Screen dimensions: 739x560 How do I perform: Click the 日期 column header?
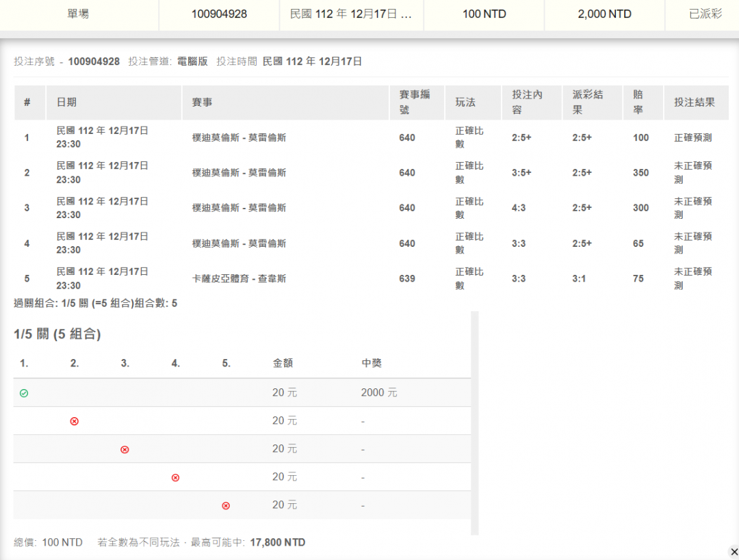[66, 103]
